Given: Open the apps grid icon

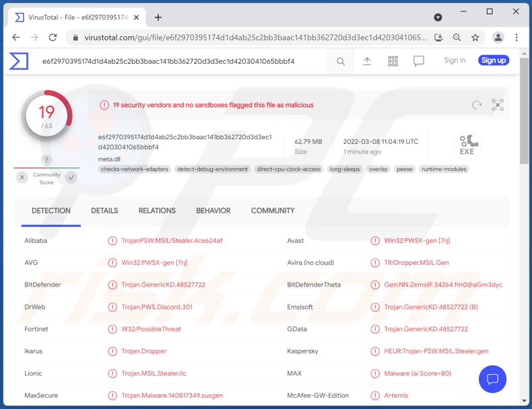Looking at the screenshot, I should pyautogui.click(x=393, y=61).
